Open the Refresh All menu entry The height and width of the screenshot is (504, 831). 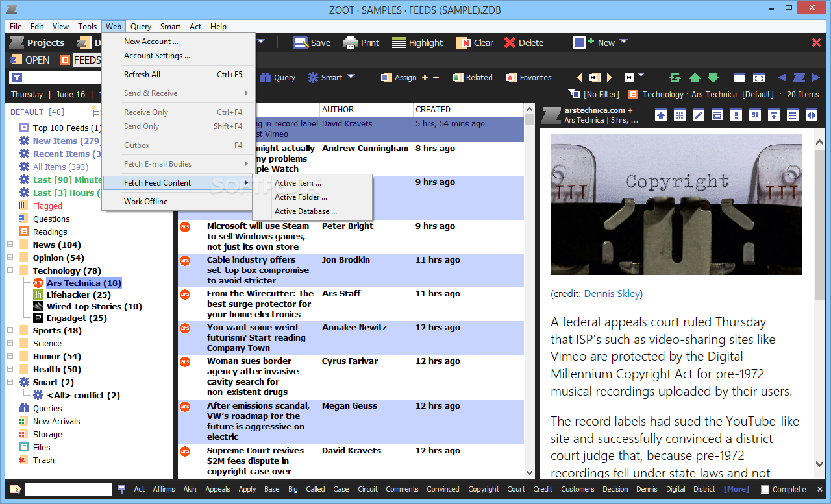click(179, 75)
